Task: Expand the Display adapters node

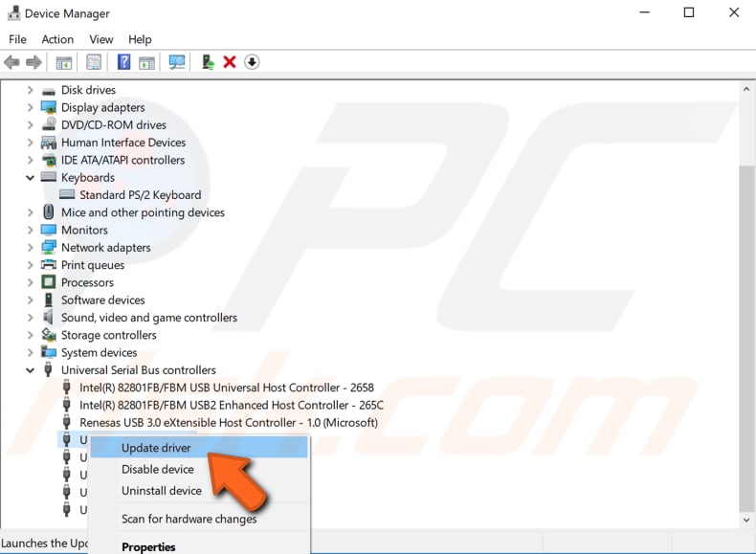Action: 30,107
